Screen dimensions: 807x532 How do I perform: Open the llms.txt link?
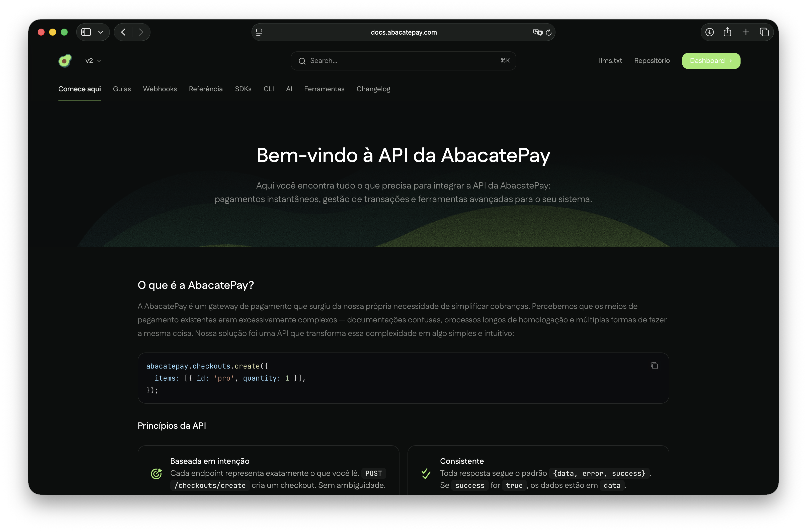(610, 61)
